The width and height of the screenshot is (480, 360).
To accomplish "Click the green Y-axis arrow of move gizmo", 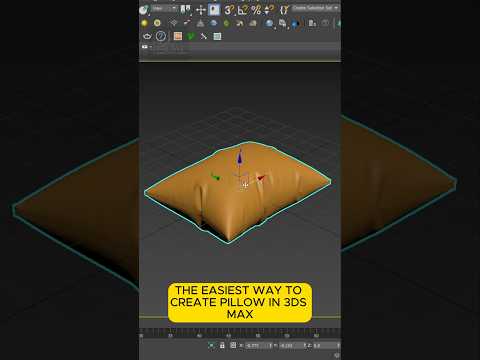I will pos(215,177).
